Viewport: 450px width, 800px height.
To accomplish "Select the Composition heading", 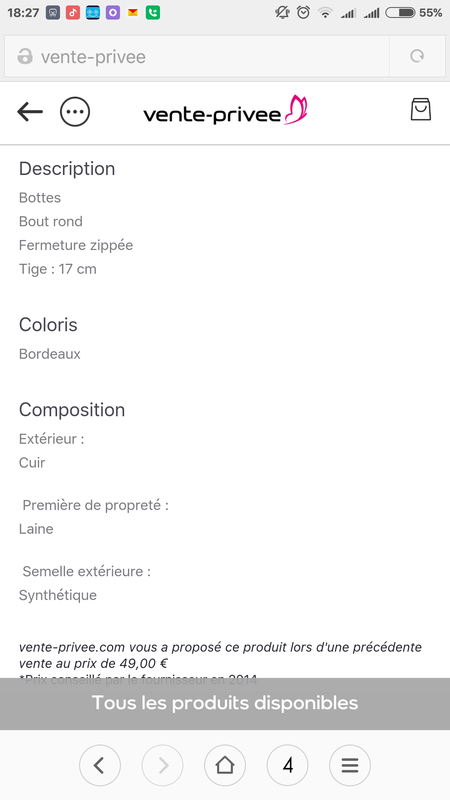I will (x=72, y=410).
